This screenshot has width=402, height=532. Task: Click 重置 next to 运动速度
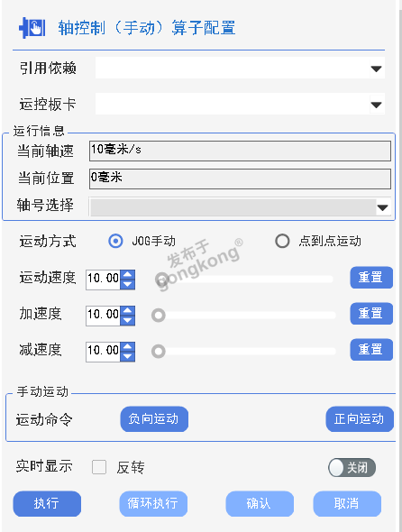[371, 278]
